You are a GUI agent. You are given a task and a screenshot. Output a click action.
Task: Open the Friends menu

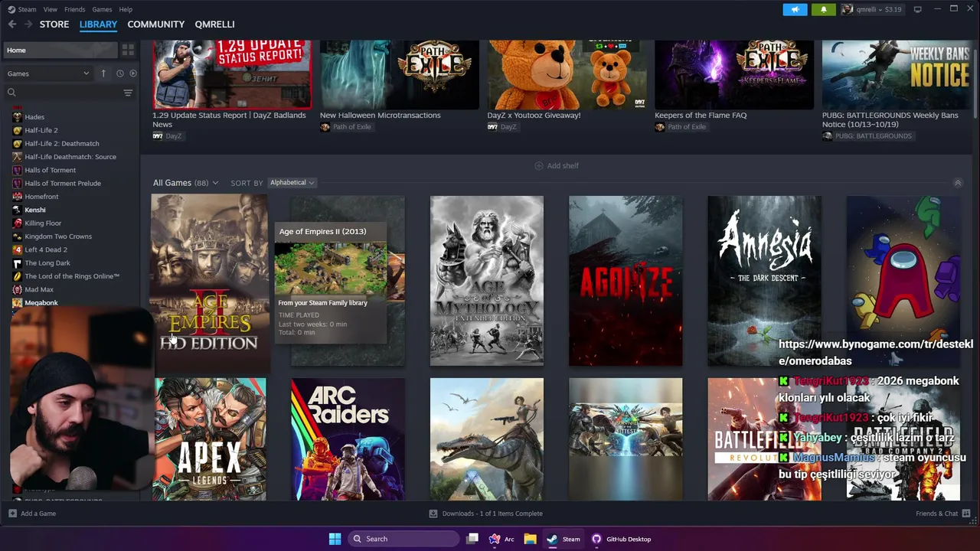(75, 9)
